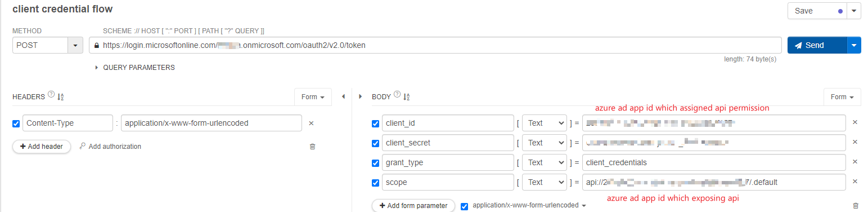The height and width of the screenshot is (212, 868).
Task: Remove the client_id parameter with its X
Action: click(x=855, y=122)
